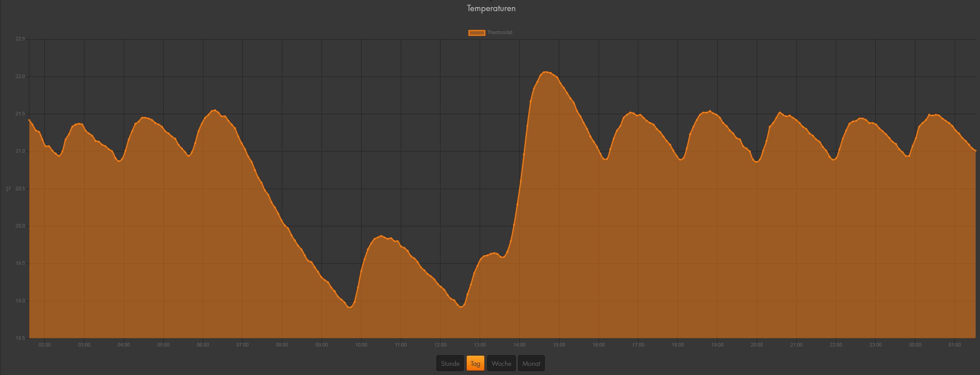Select the first data point at chart's left edge
Screen dimensions: 980x375
coord(29,120)
